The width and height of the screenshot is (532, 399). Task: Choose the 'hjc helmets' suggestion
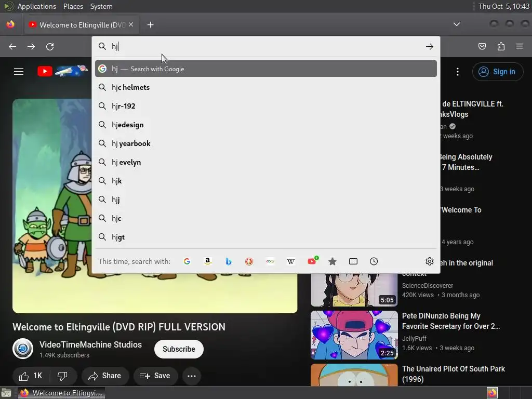pyautogui.click(x=265, y=87)
